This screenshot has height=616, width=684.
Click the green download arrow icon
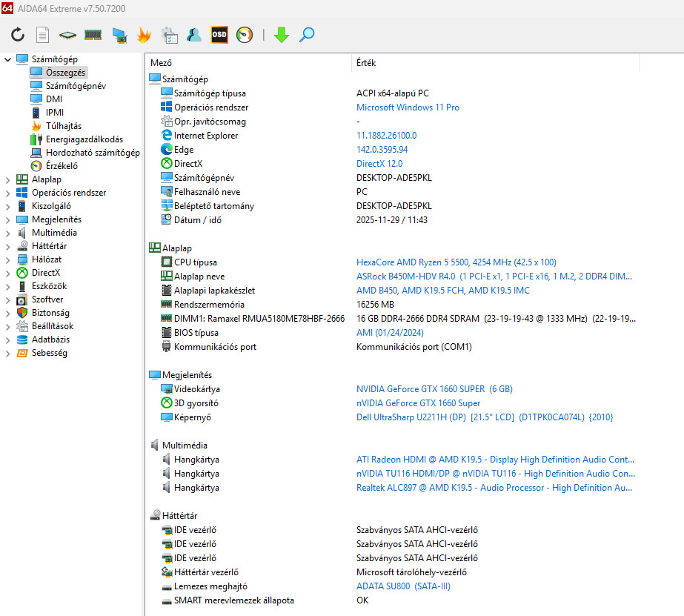[282, 34]
